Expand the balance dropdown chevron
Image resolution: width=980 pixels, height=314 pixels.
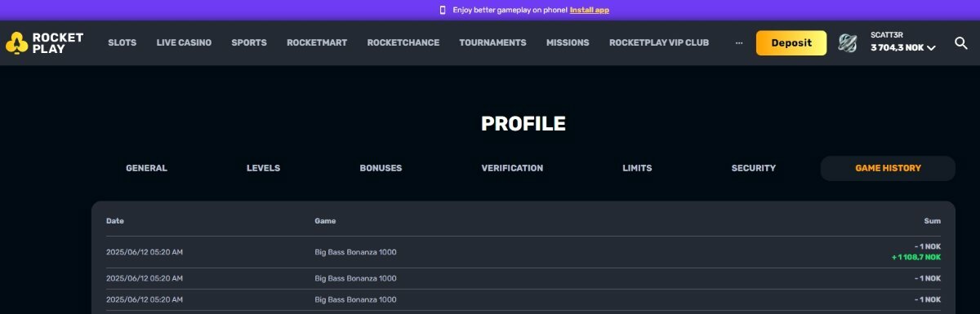[x=932, y=48]
